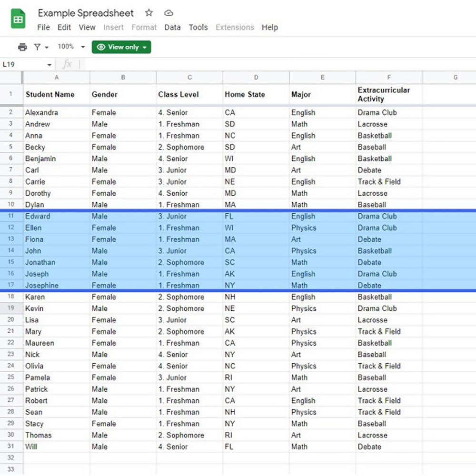Click the eye icon on View only button

pos(101,47)
